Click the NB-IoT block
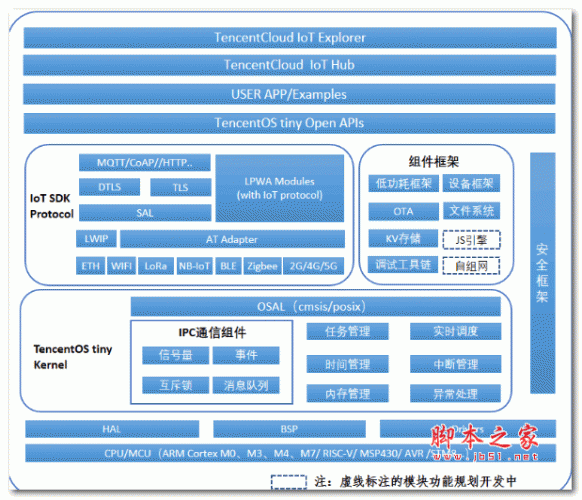582x500 pixels. [x=194, y=266]
